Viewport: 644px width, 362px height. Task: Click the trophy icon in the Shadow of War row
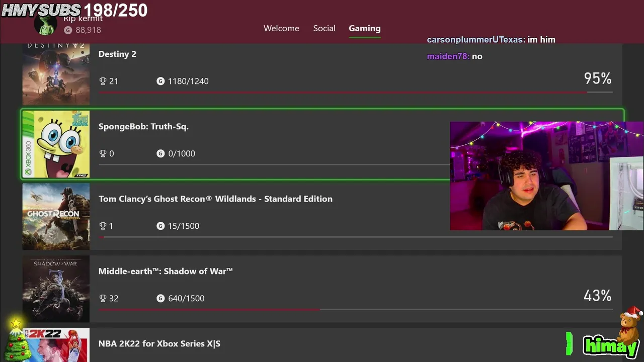(x=103, y=298)
